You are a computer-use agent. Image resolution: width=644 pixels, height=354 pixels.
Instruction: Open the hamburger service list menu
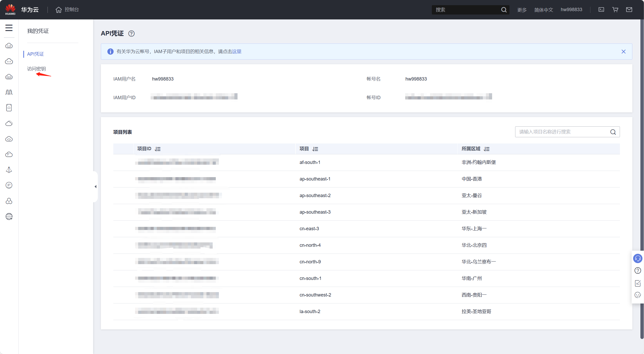pos(9,28)
